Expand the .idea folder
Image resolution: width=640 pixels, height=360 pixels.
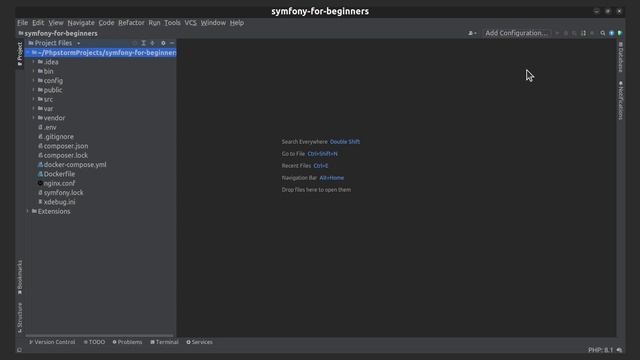[x=33, y=62]
